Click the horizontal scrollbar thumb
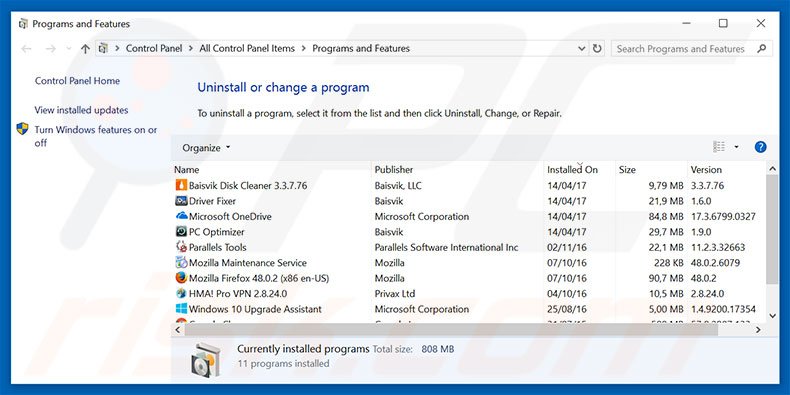790x395 pixels. [x=450, y=330]
